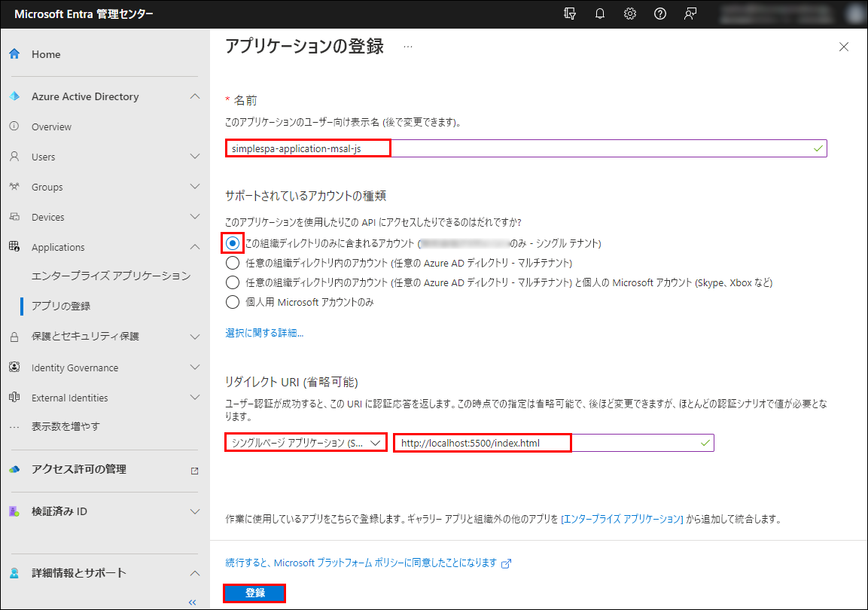Expand External Identities chevron

[195, 397]
